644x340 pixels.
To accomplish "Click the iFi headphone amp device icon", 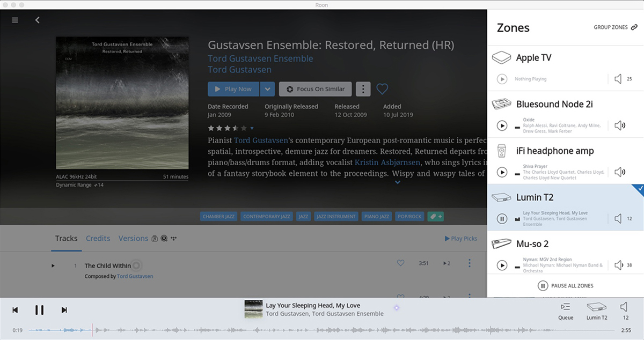I will pos(502,151).
